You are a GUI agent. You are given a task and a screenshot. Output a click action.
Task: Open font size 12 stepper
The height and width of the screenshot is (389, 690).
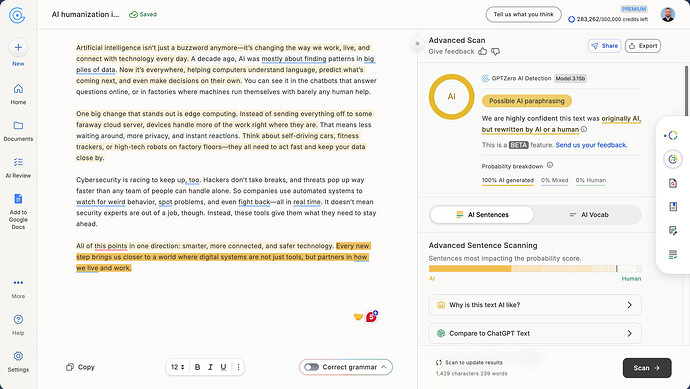click(x=178, y=367)
